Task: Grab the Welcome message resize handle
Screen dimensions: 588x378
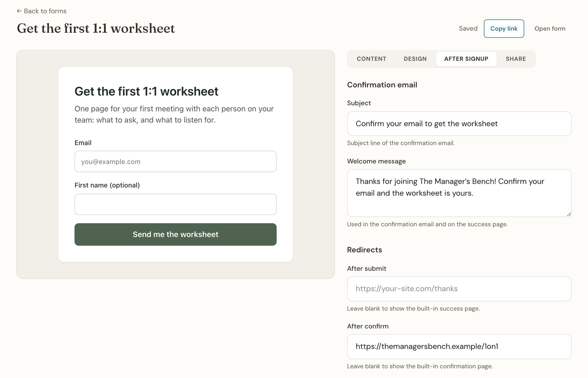Action: [569, 214]
